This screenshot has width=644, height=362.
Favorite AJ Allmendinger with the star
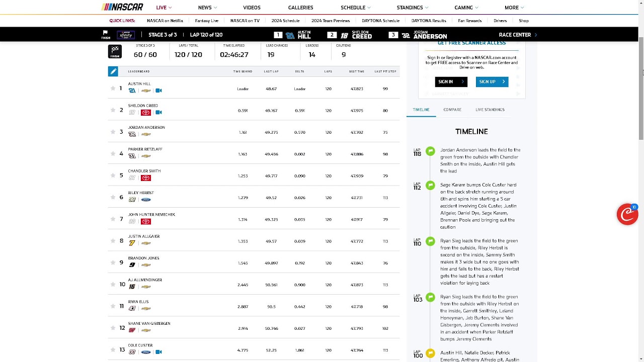(x=113, y=285)
